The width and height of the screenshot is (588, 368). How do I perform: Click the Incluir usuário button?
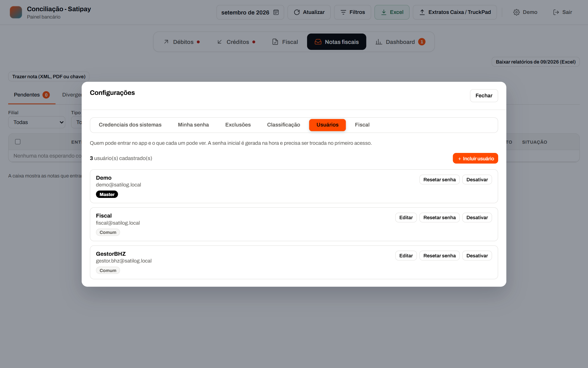click(x=475, y=158)
